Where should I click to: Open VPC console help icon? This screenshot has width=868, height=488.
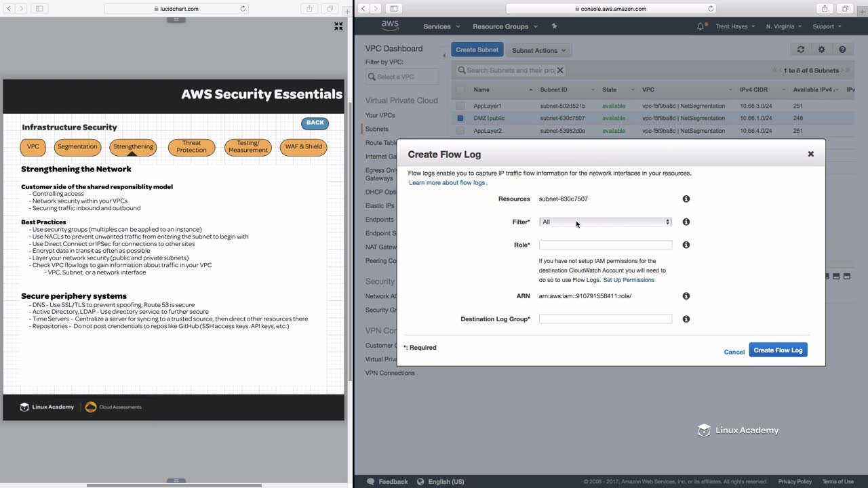pos(842,49)
